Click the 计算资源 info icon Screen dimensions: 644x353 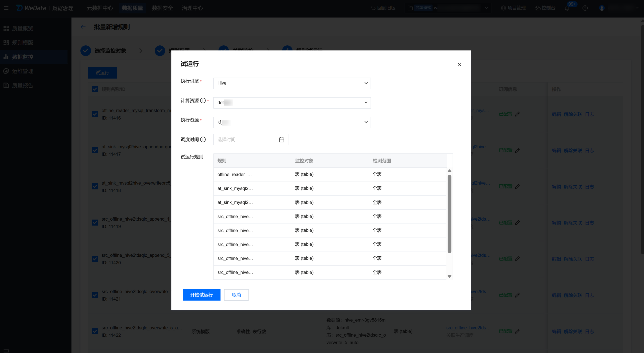pos(203,100)
